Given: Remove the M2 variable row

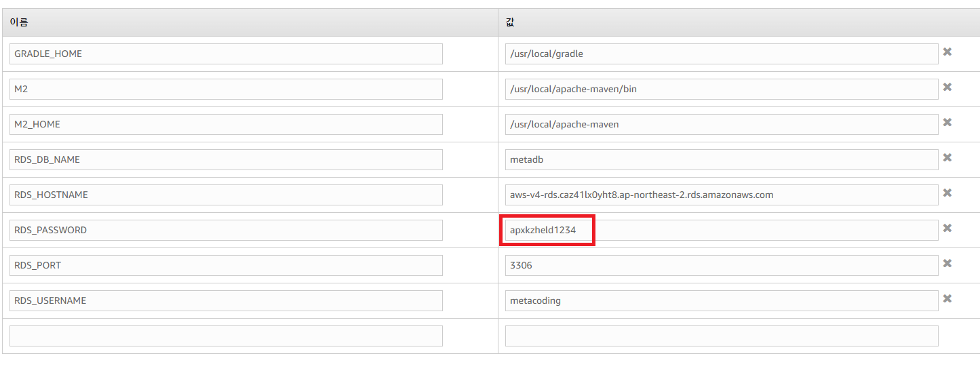Looking at the screenshot, I should click(x=947, y=87).
